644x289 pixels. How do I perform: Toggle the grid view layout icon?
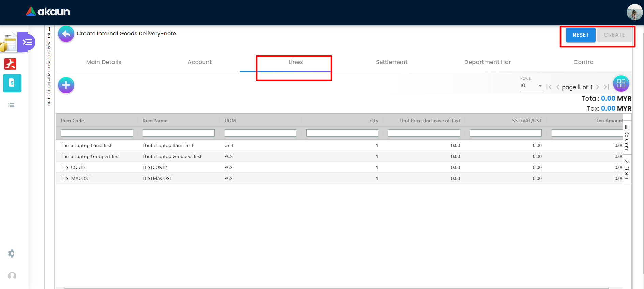621,83
